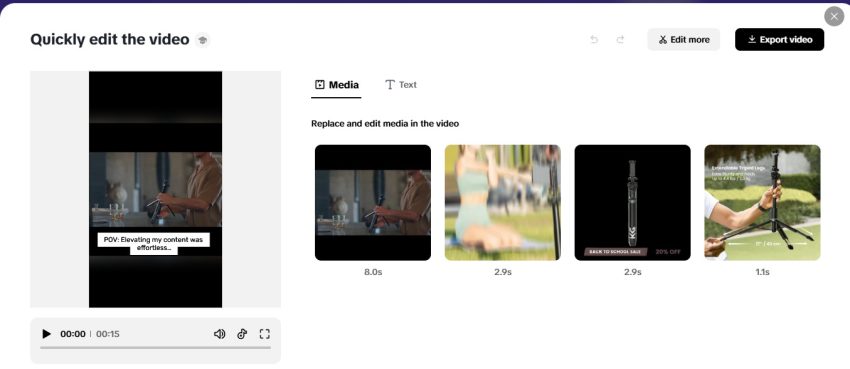Redo the last edit
This screenshot has width=850, height=369.
620,40
